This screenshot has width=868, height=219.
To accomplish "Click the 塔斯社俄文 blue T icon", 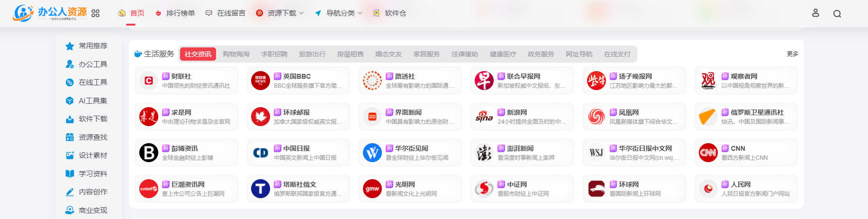I will (261, 189).
